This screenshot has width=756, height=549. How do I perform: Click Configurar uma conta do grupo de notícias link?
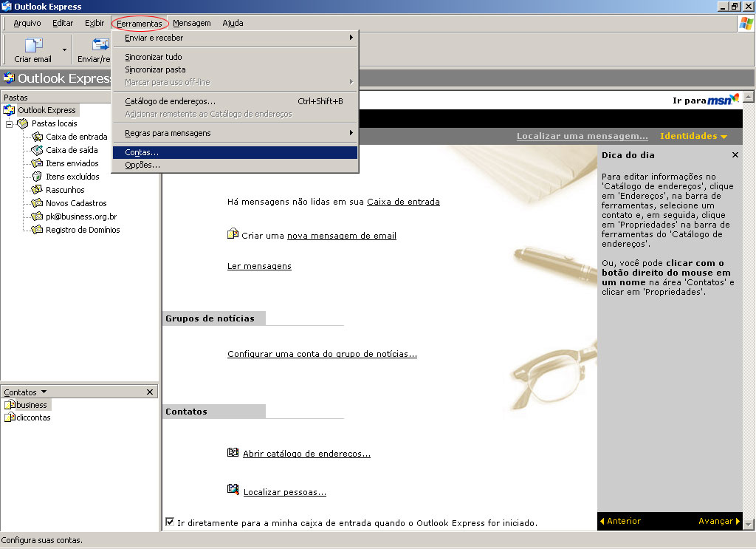322,354
